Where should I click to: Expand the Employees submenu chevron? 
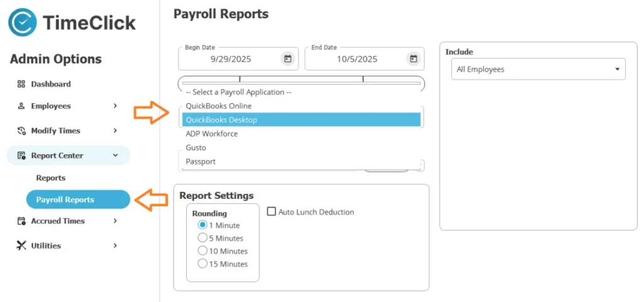coord(115,106)
